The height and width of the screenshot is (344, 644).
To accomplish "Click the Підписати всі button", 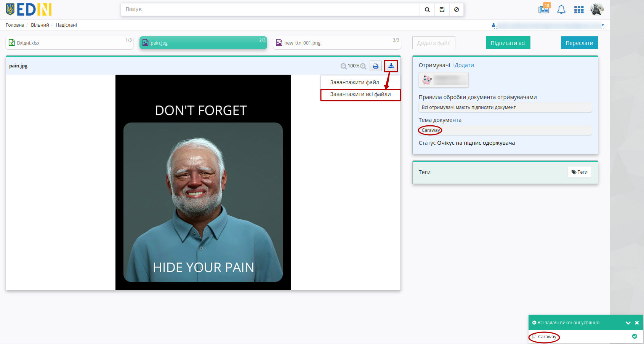I will pyautogui.click(x=508, y=43).
